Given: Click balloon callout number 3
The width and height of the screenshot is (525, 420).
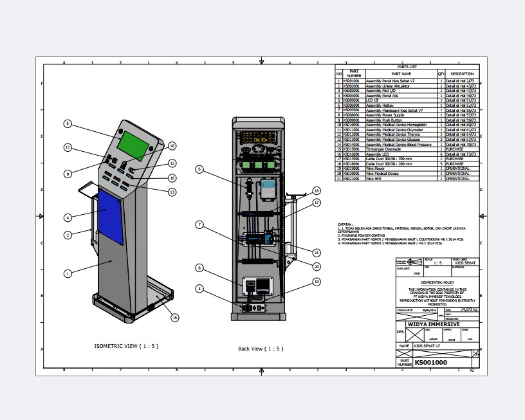Looking at the screenshot, I should click(x=199, y=289).
